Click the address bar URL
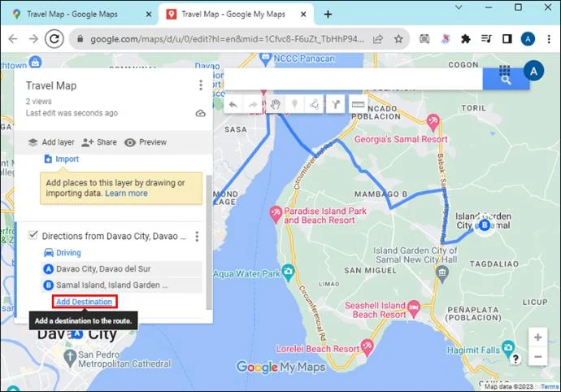 pyautogui.click(x=227, y=39)
